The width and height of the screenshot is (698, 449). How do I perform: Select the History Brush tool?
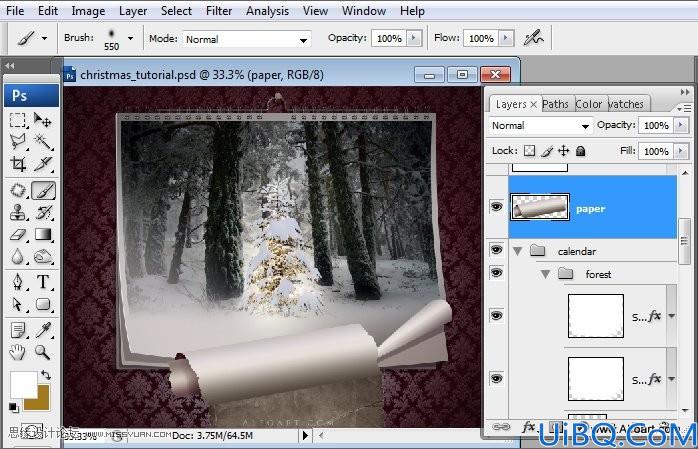pyautogui.click(x=43, y=212)
